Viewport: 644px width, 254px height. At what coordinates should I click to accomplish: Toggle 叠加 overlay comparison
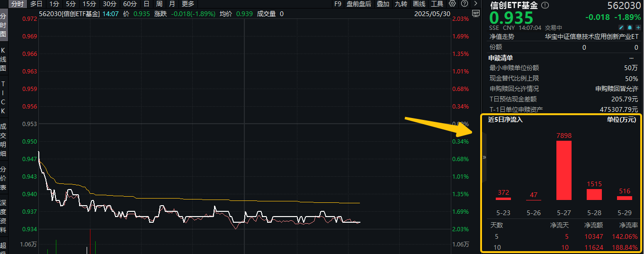(x=383, y=4)
